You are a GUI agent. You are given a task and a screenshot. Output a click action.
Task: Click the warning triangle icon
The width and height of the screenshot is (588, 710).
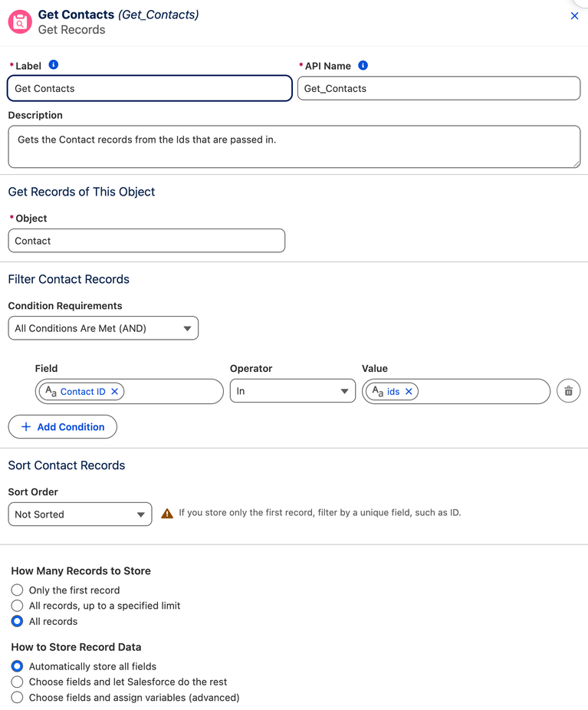coord(167,513)
